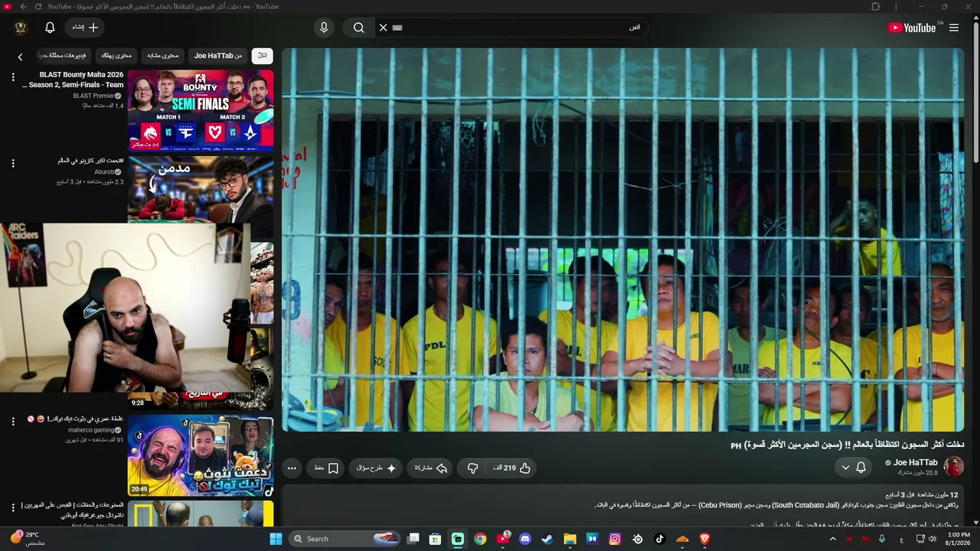Open Microsoft Store from the taskbar
This screenshot has width=980, height=551.
[435, 539]
